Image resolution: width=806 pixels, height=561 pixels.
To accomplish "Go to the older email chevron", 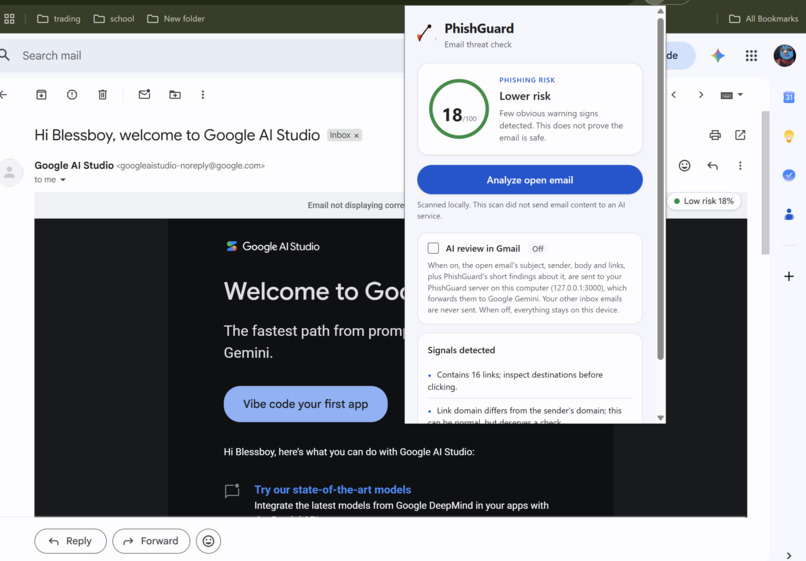I will [701, 95].
